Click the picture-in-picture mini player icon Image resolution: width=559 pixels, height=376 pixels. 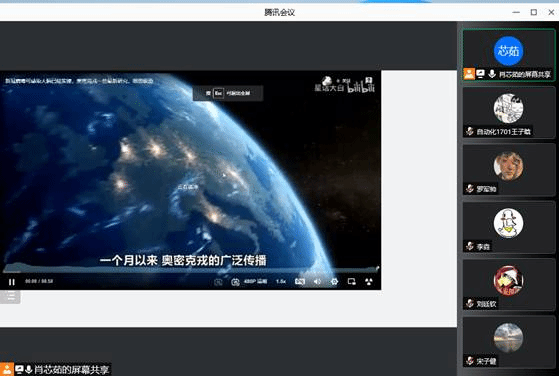point(352,282)
